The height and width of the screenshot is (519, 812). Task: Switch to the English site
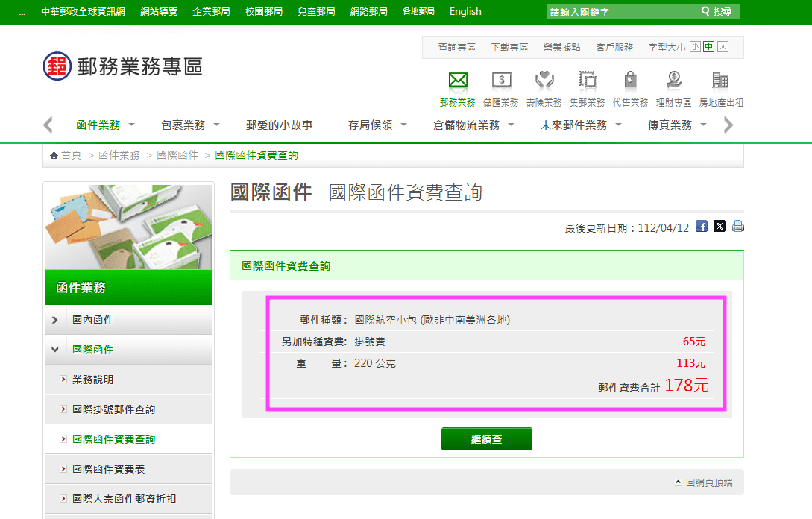coord(465,11)
